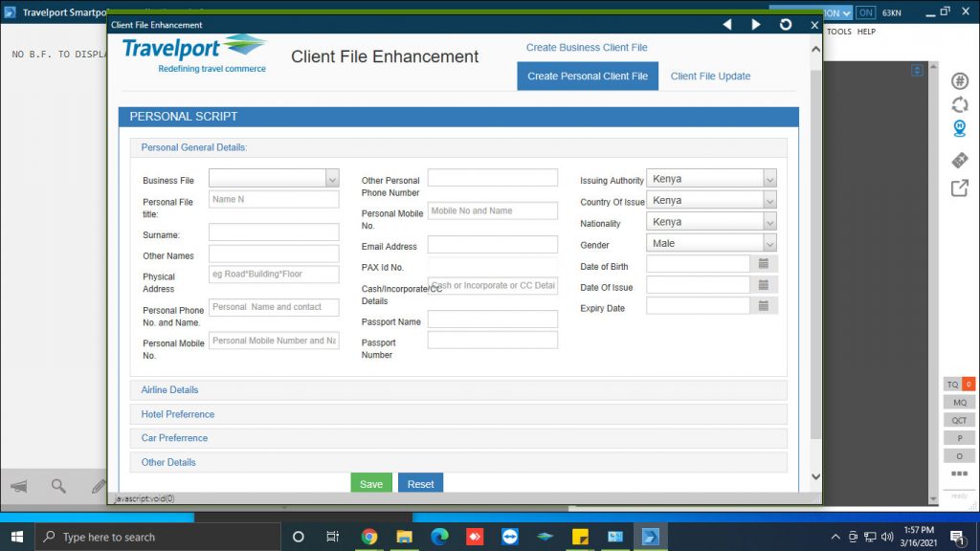Image resolution: width=980 pixels, height=551 pixels.
Task: Click the Other Personal Phone Number field
Action: click(x=493, y=177)
